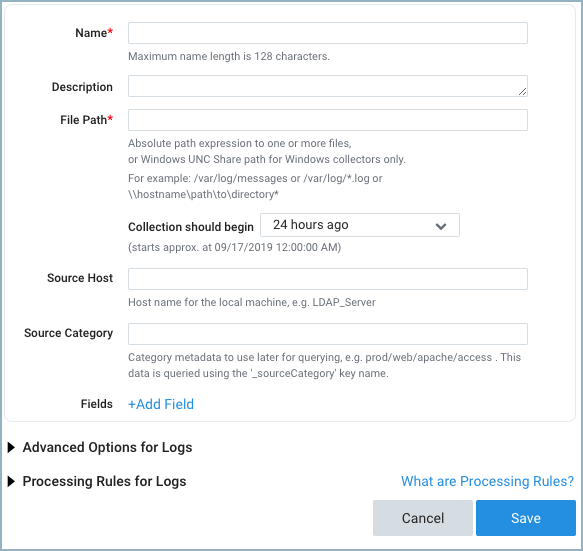Grab the Description field resize handle
The width and height of the screenshot is (583, 551).
pos(522,91)
